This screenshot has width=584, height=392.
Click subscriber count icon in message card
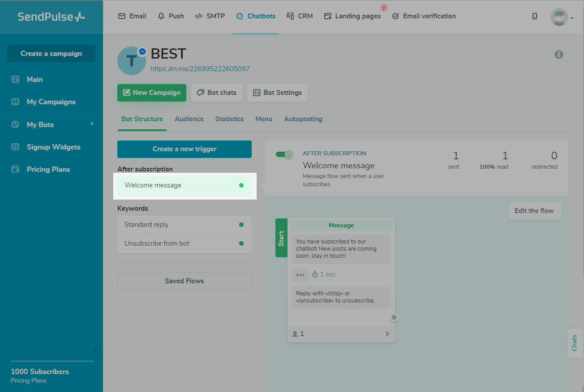click(295, 334)
